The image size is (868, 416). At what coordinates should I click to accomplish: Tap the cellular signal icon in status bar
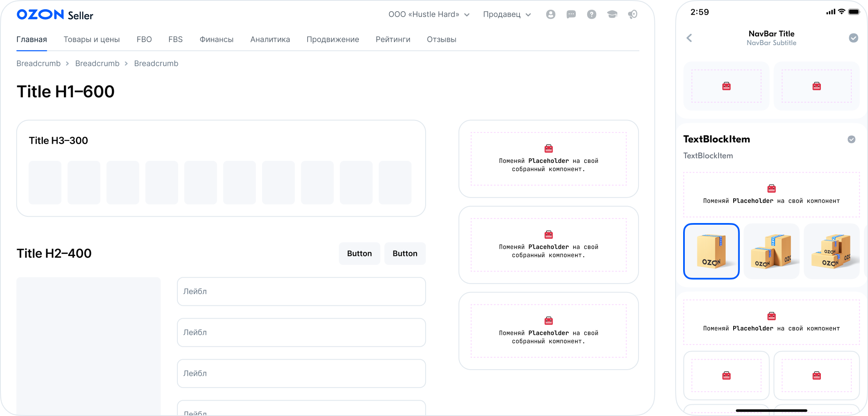click(x=831, y=12)
